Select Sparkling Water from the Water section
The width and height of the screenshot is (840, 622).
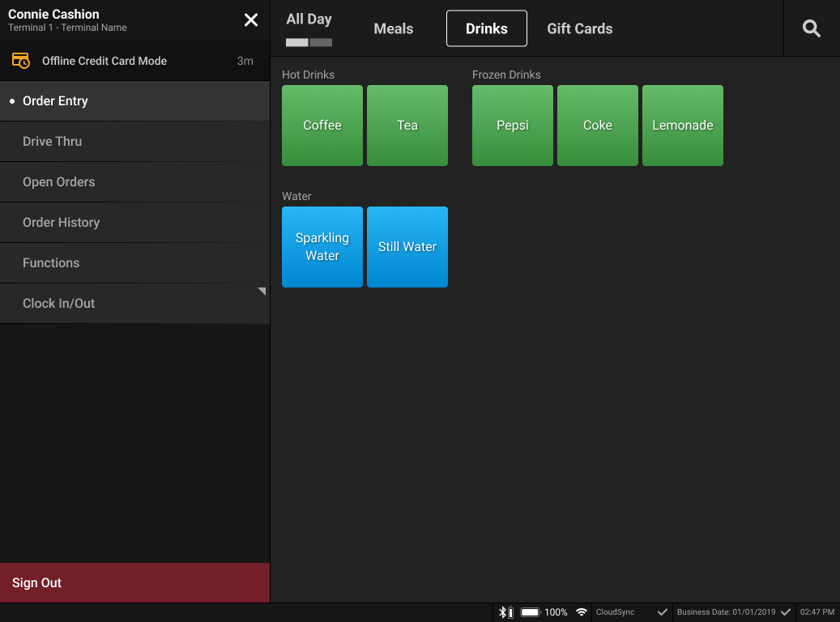tap(322, 247)
